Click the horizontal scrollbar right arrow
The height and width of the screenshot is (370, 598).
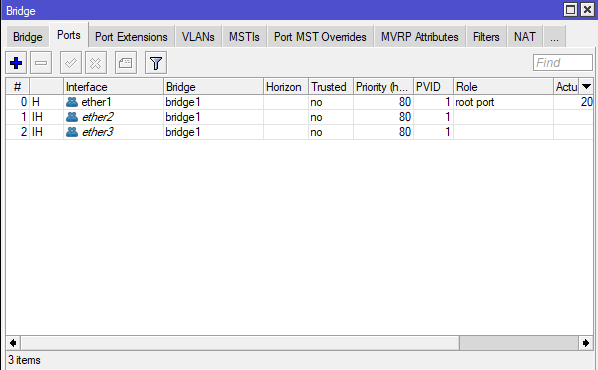tap(586, 343)
